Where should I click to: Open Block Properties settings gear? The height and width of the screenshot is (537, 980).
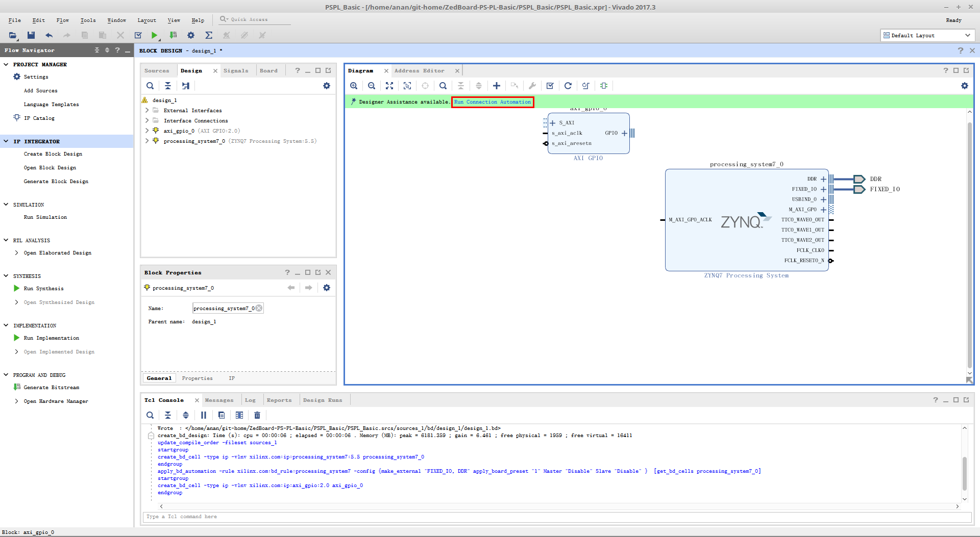pos(327,288)
